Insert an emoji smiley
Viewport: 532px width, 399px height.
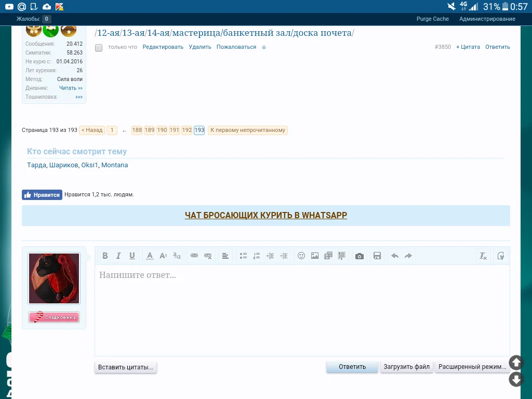(x=301, y=256)
